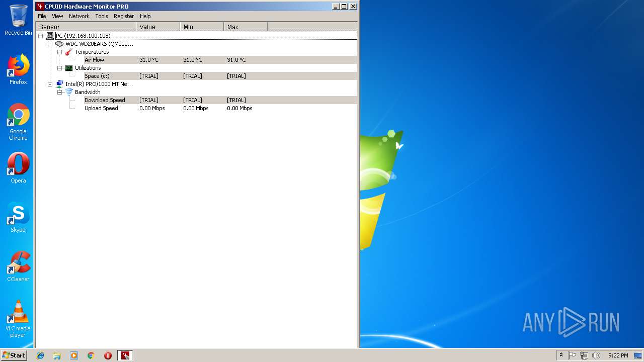This screenshot has height=362, width=644.
Task: Launch Opera from the taskbar
Action: [x=108, y=355]
